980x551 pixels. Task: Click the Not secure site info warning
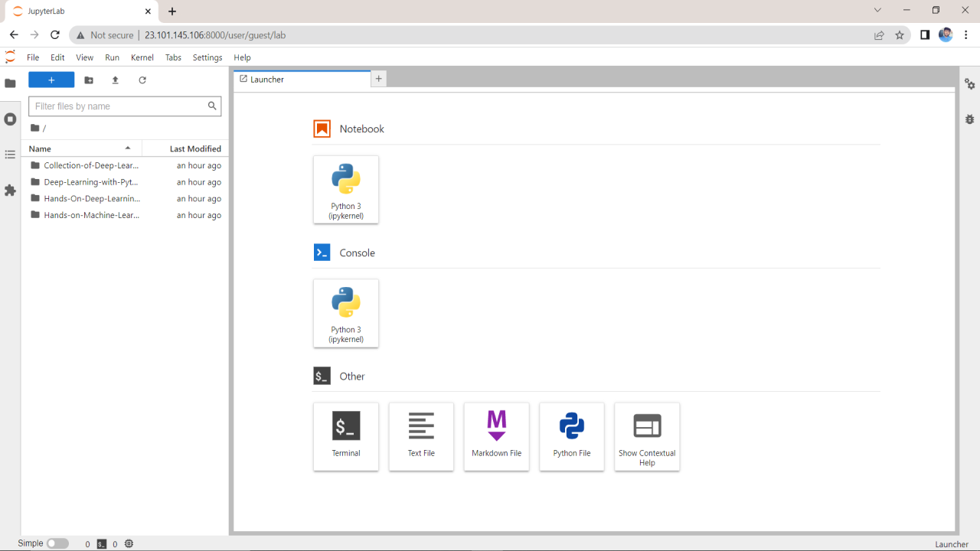click(105, 35)
